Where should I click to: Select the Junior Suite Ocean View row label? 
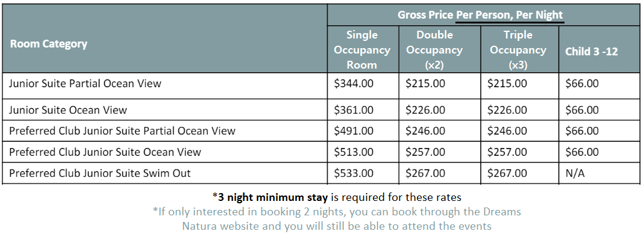pyautogui.click(x=67, y=110)
